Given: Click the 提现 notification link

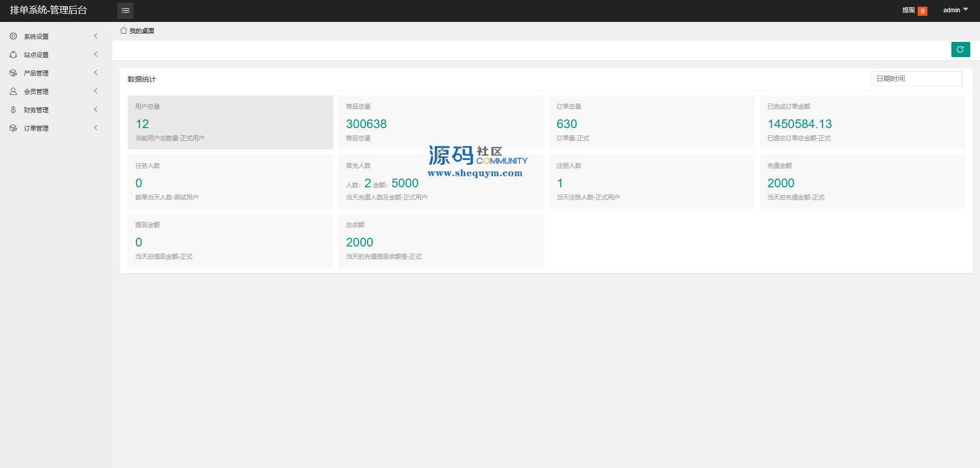Looking at the screenshot, I should [x=908, y=10].
